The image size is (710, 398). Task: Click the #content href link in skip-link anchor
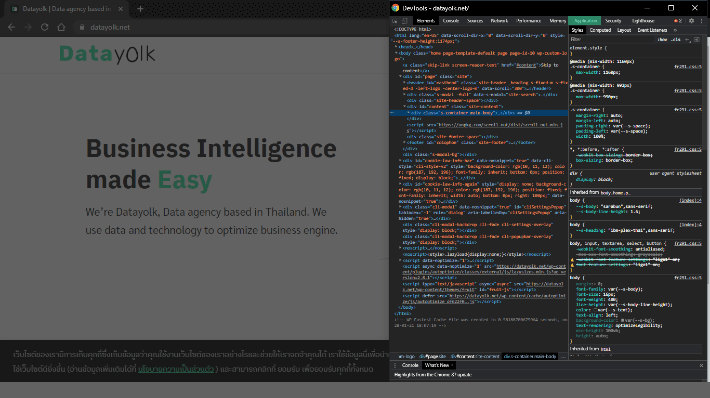(x=526, y=65)
